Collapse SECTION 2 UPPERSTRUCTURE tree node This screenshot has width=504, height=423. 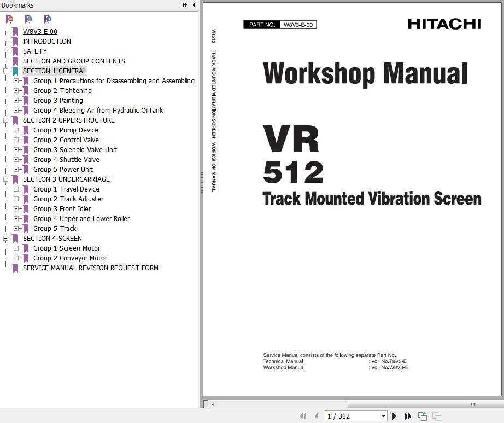(6, 120)
